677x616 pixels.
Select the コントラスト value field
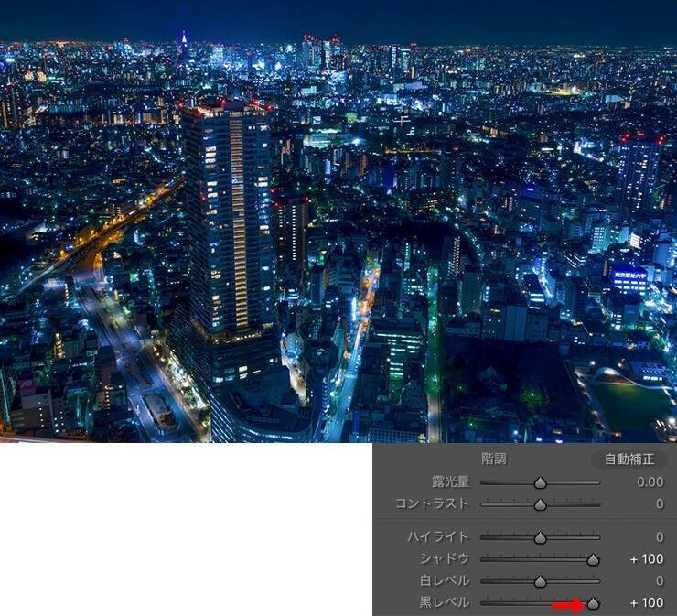coord(658,504)
